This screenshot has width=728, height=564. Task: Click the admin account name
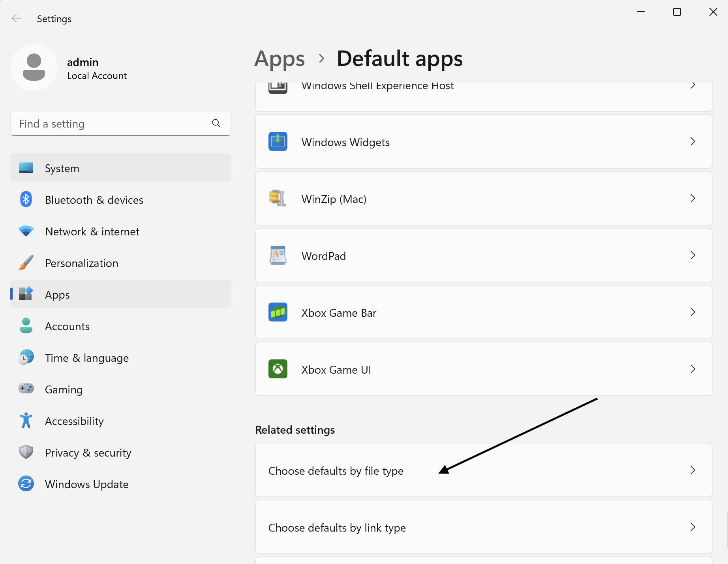pos(83,62)
